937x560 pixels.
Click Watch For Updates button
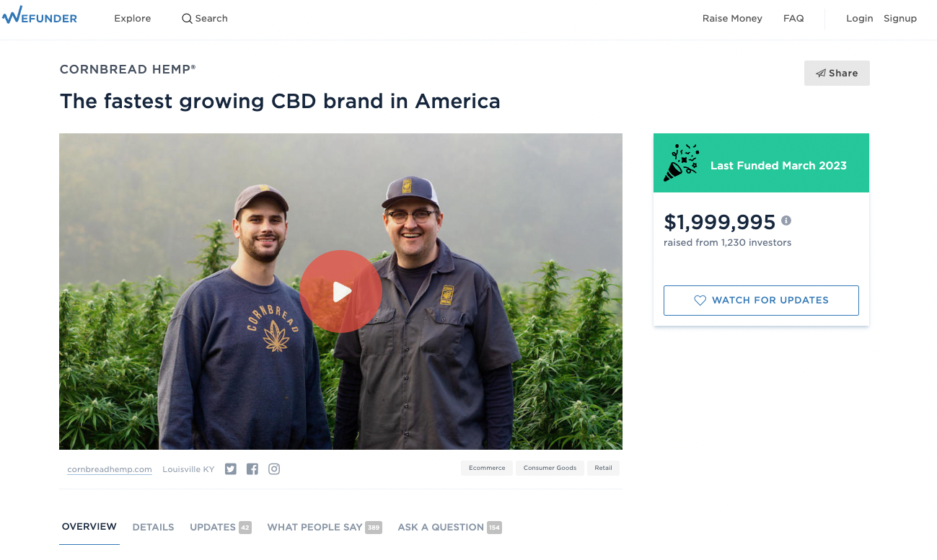pyautogui.click(x=761, y=301)
